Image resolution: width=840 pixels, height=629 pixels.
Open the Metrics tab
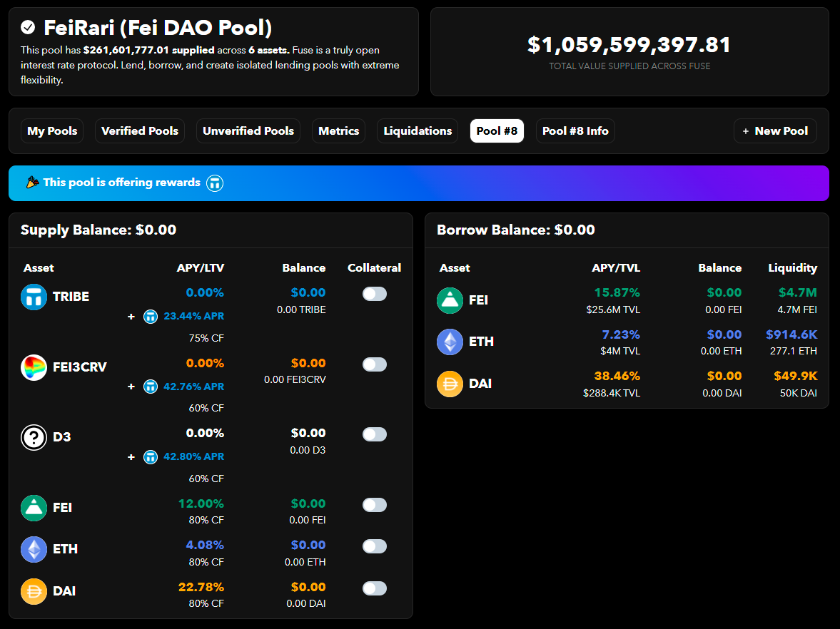[x=338, y=131]
